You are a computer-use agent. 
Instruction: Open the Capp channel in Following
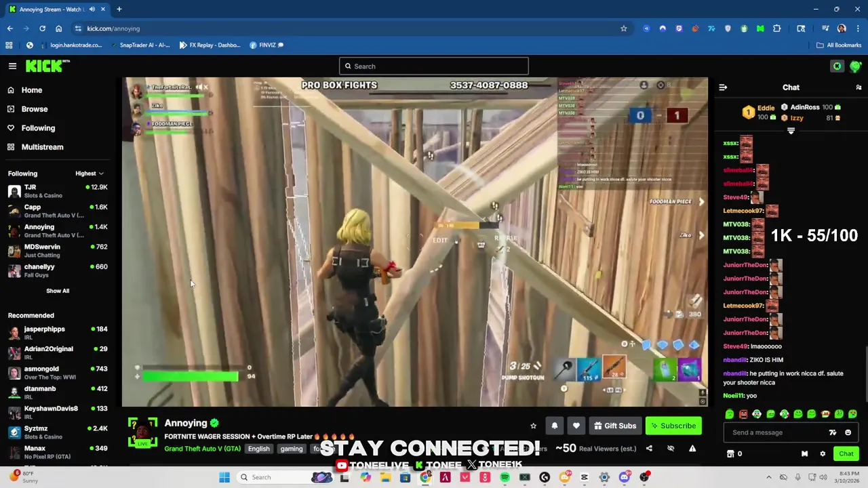[58, 211]
